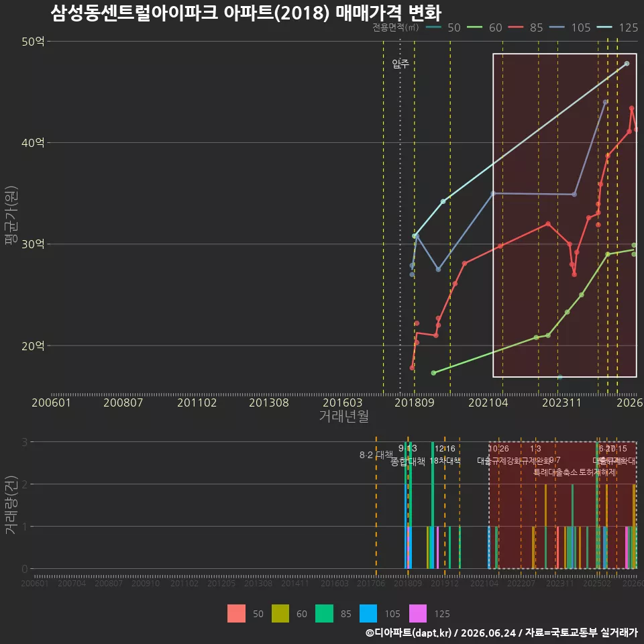644x644 pixels.
Task: Click the first 60 line point near 17억
Action: click(434, 373)
